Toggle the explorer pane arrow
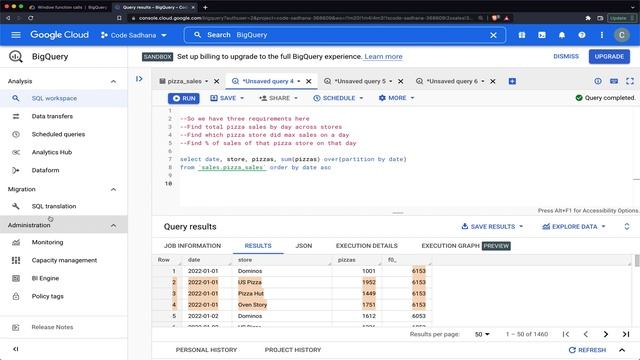This screenshot has width=640, height=360. 139,79
